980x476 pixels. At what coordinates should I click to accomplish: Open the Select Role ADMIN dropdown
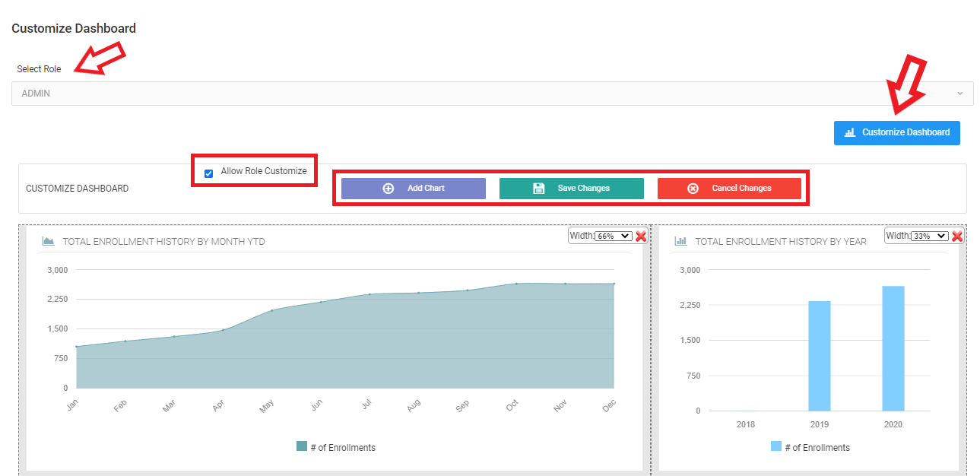point(493,94)
